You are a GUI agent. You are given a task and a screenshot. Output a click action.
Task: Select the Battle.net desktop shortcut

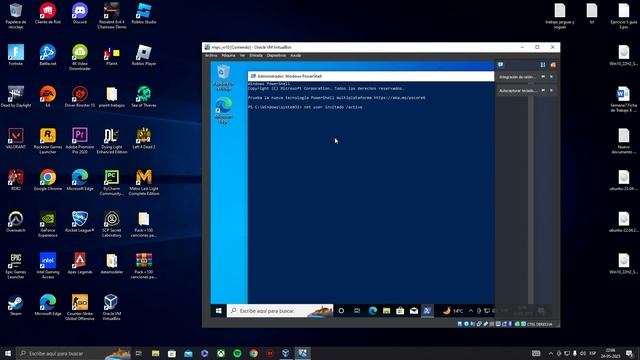(48, 55)
